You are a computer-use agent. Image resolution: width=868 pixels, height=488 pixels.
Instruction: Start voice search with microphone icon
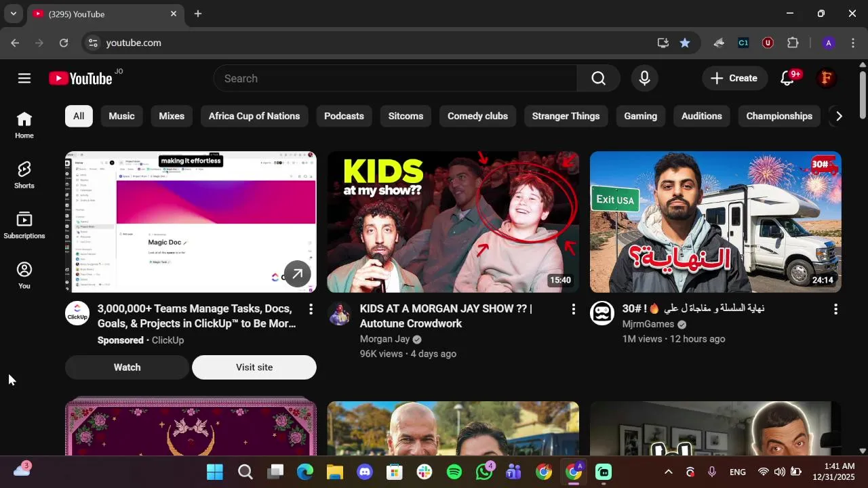(x=645, y=79)
